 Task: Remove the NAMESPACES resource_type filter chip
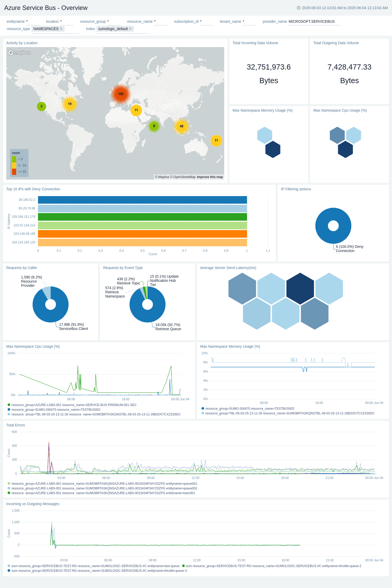coord(61,29)
